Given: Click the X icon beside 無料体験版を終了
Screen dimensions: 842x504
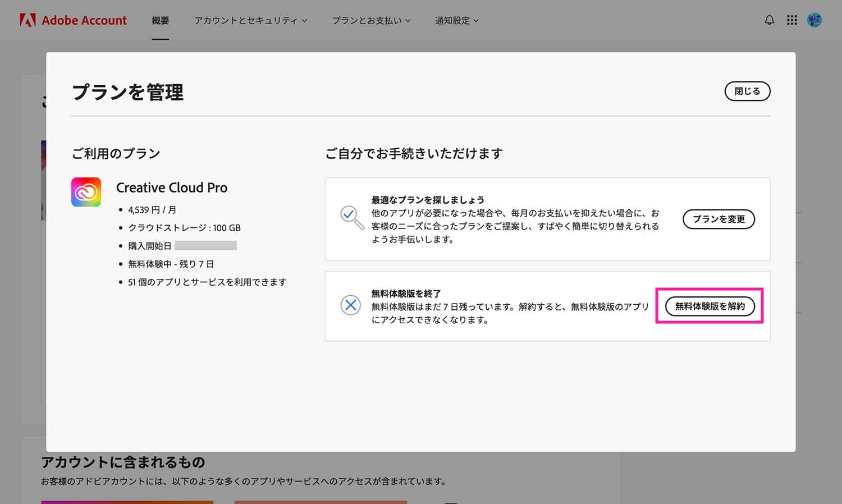Looking at the screenshot, I should coord(351,305).
